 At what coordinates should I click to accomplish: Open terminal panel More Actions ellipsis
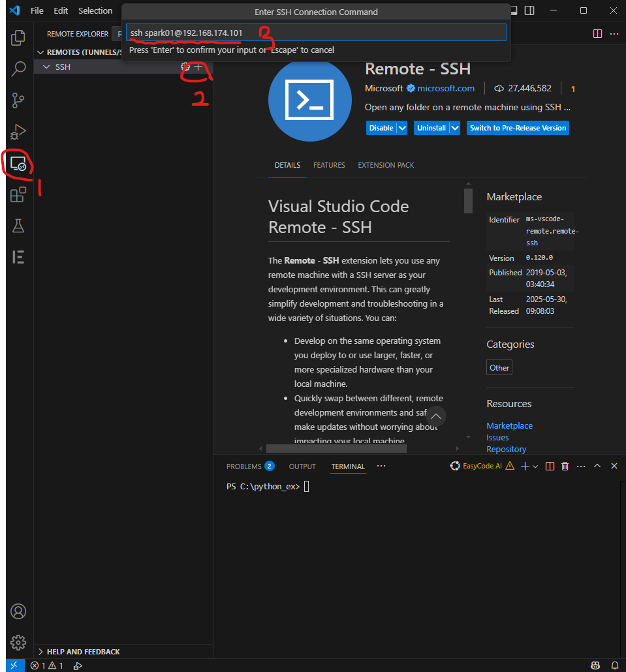[x=581, y=466]
